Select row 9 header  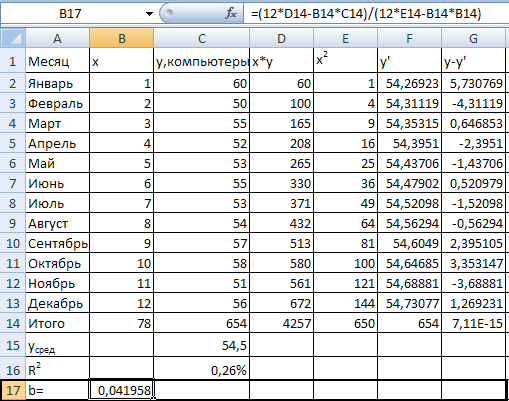(13, 223)
